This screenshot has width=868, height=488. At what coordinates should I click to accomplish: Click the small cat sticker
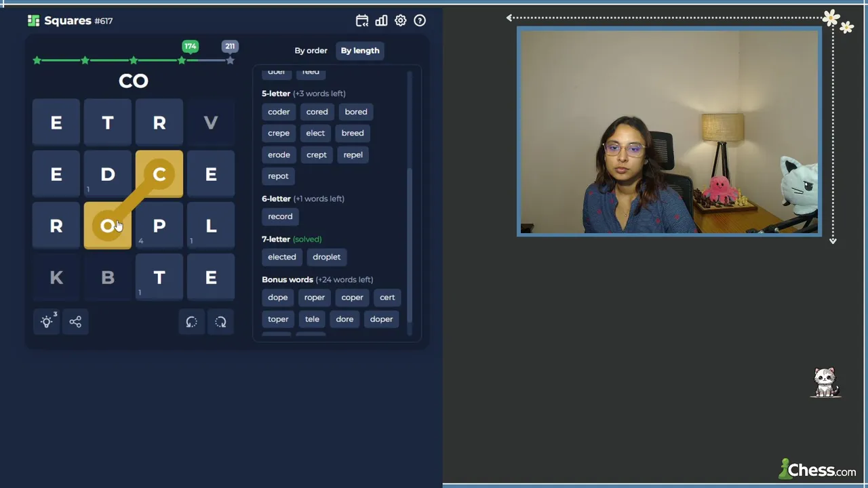(825, 383)
